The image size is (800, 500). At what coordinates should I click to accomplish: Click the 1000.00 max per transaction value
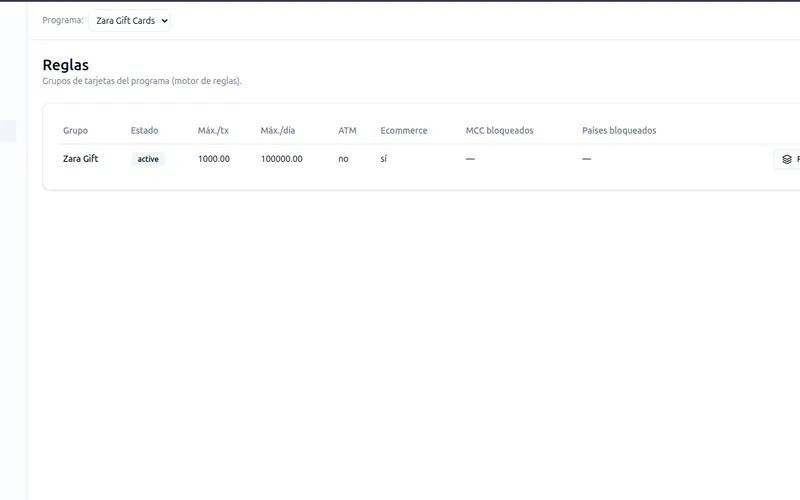point(214,159)
